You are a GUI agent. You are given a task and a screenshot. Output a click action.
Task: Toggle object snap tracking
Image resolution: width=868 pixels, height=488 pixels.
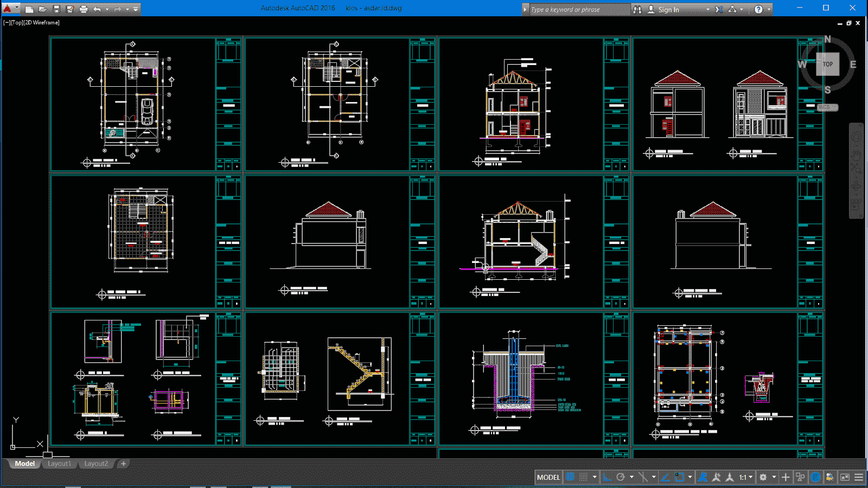[665, 477]
